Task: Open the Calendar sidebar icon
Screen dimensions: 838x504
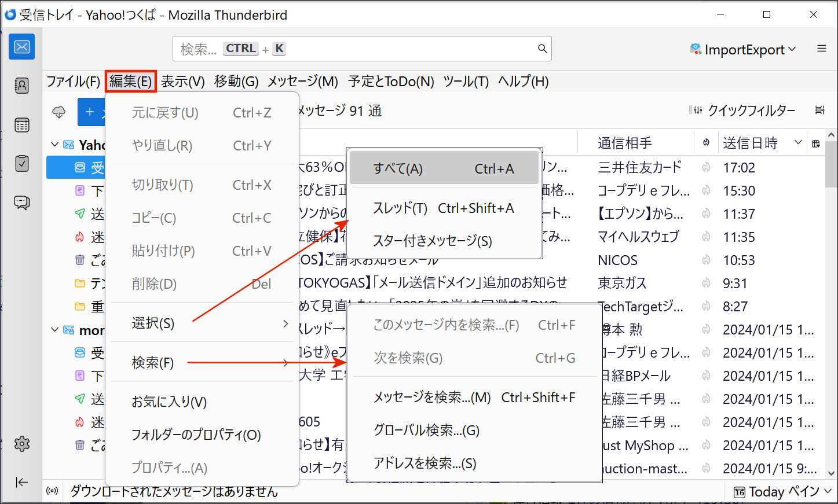Action: point(21,125)
